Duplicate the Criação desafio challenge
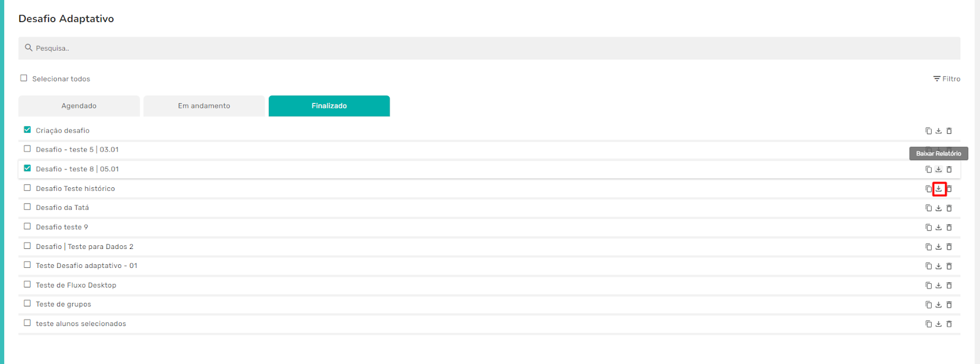Viewport: 980px width, 364px height. click(x=929, y=131)
